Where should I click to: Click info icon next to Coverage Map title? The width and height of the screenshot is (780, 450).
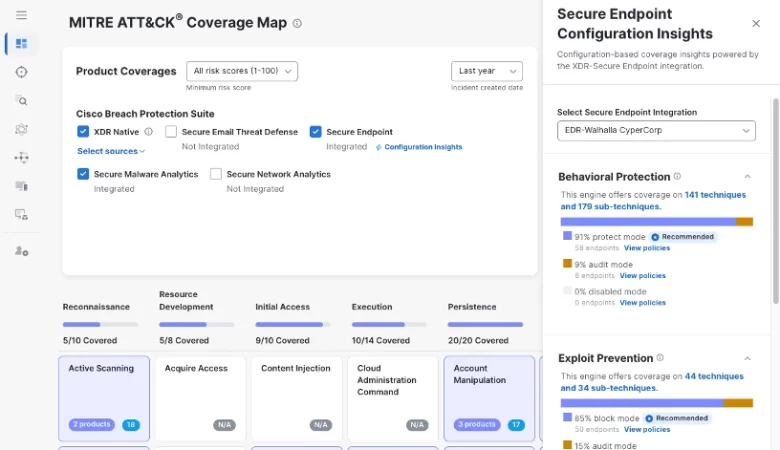(x=297, y=23)
